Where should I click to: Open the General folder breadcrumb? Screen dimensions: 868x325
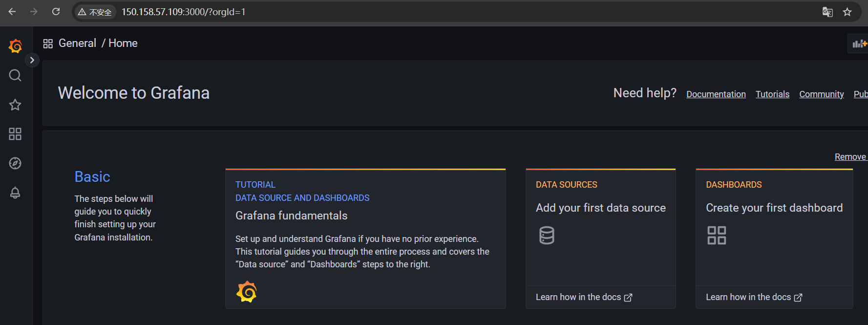click(x=77, y=43)
